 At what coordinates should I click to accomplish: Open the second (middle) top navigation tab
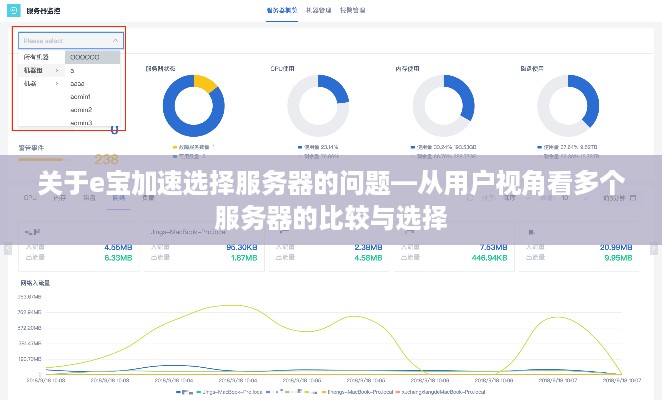pos(319,10)
